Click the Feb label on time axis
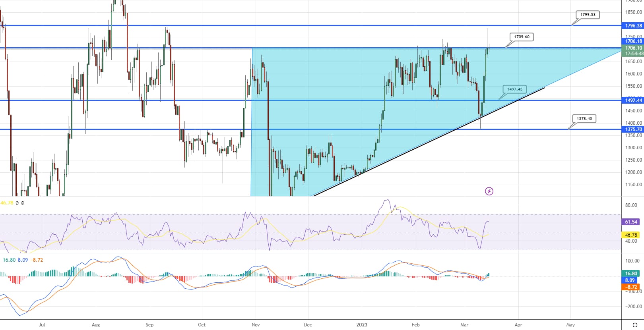 tap(416, 325)
